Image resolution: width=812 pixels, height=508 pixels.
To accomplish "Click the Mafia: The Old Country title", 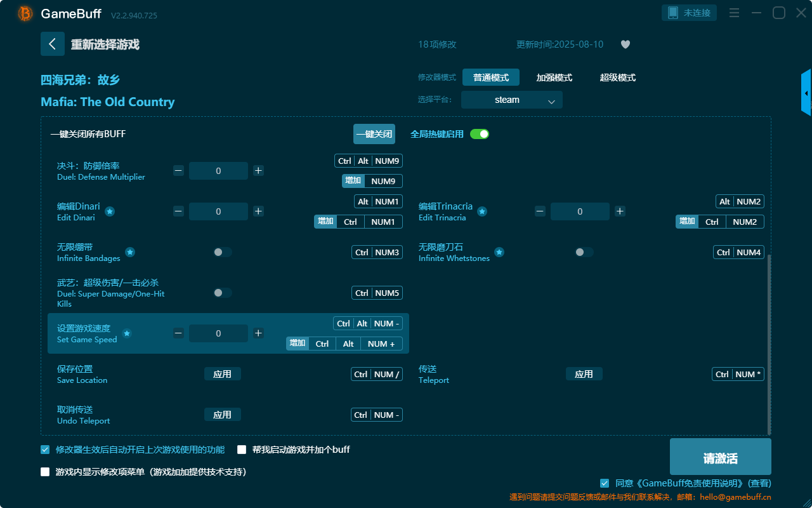I will pos(108,102).
